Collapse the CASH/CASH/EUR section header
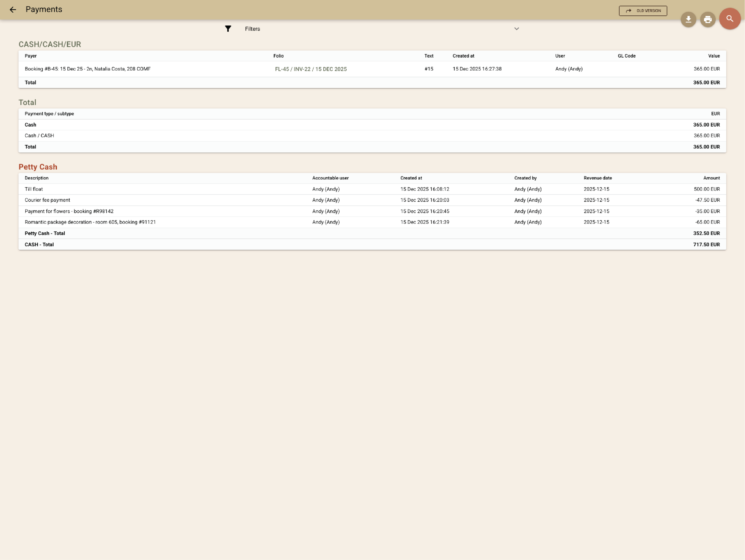This screenshot has height=560, width=745. pyautogui.click(x=49, y=44)
